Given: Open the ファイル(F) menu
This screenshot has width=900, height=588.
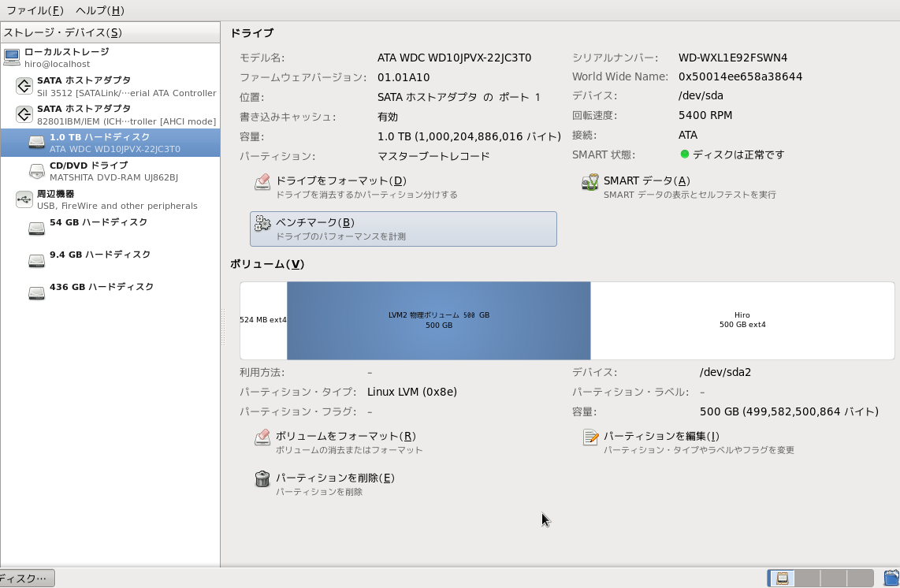Looking at the screenshot, I should [35, 10].
